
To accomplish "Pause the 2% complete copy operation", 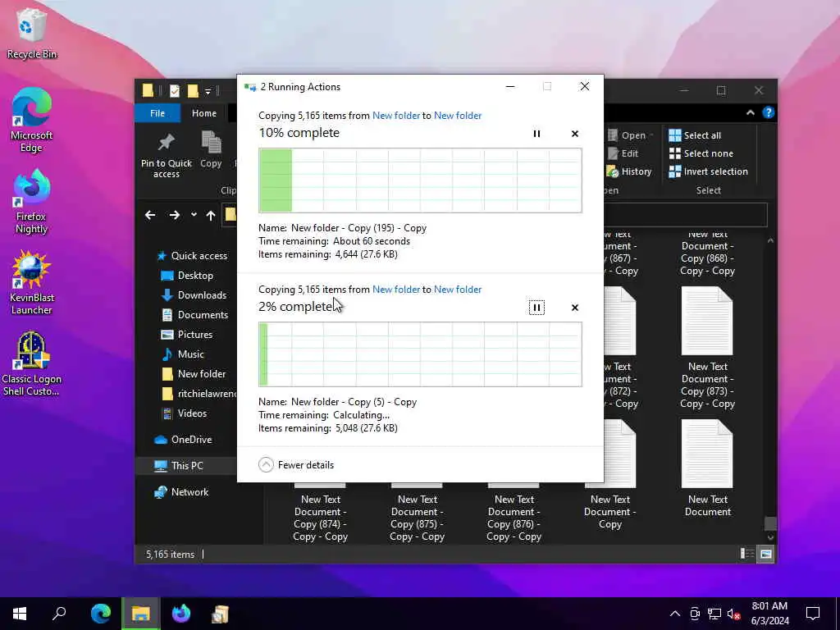I will [536, 308].
